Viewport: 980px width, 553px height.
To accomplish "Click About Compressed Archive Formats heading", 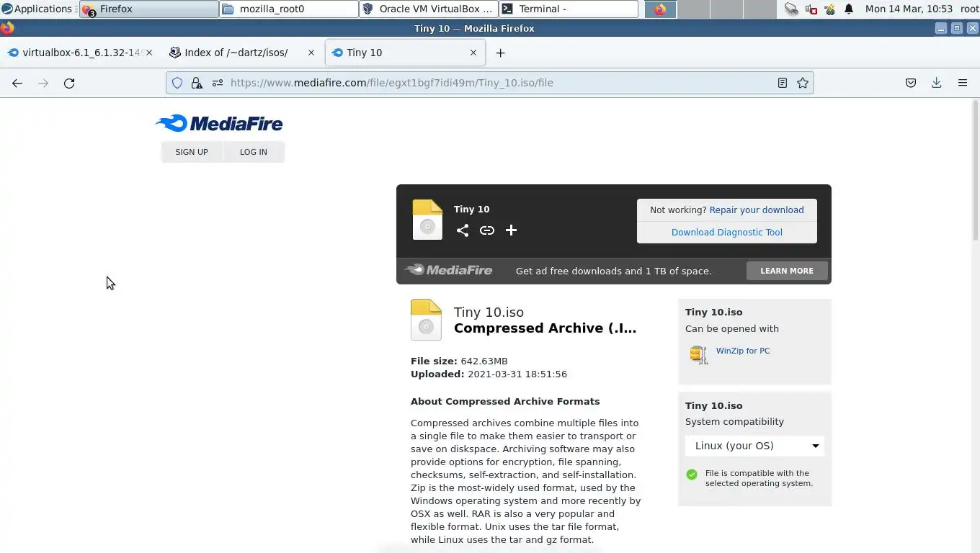I will click(505, 402).
